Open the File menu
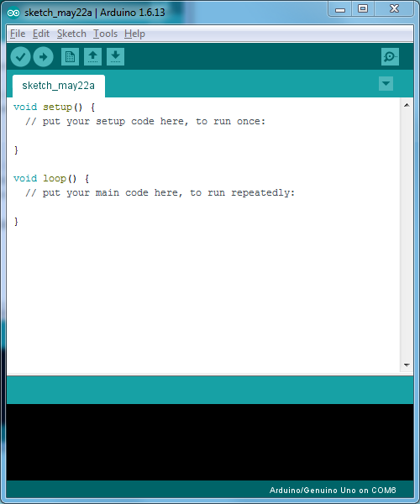420x504 pixels. (x=18, y=34)
